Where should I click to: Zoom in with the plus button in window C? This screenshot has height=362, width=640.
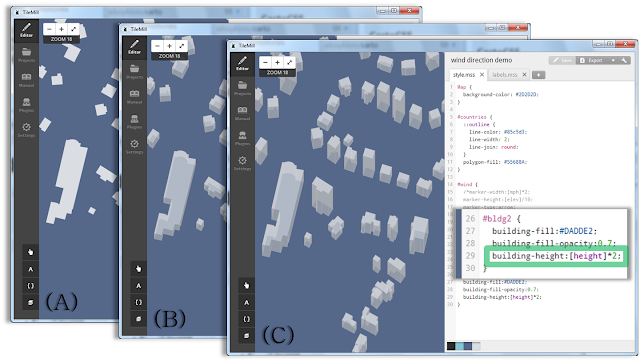point(277,62)
